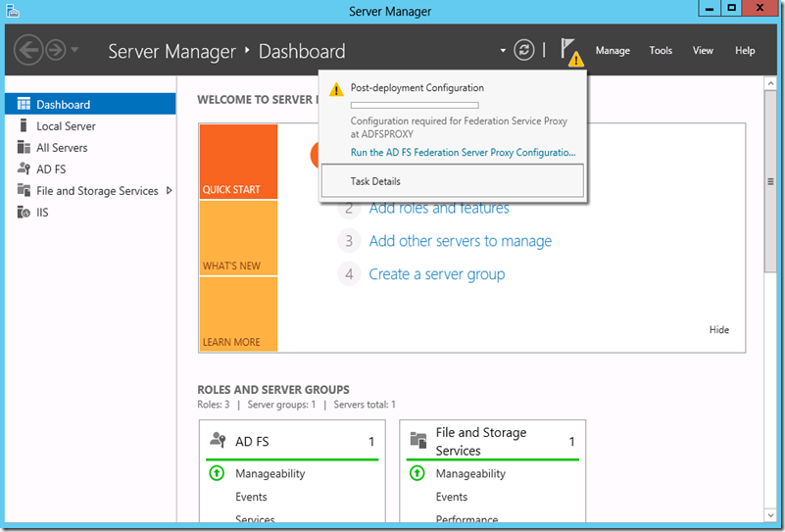Click Create a server group link
Screen dimensions: 785x532
click(x=436, y=274)
